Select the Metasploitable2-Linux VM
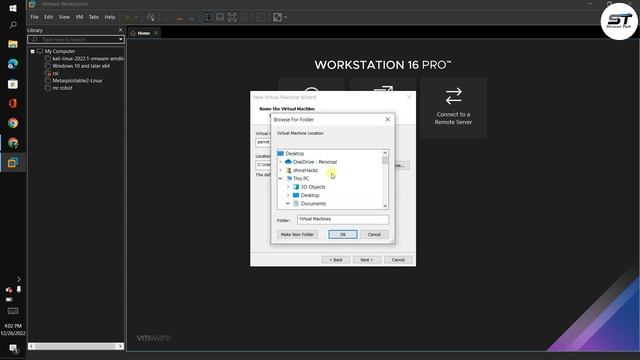640x360 pixels. [x=77, y=81]
